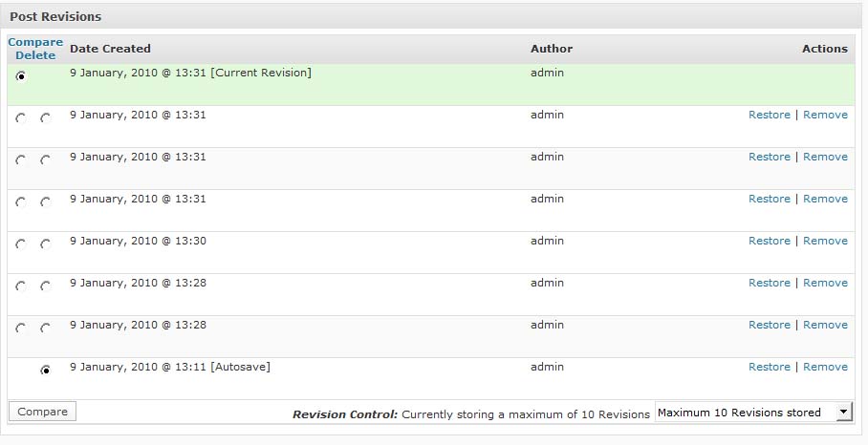Select right radio button of the 13:30 revision
The height and width of the screenshot is (445, 868).
click(45, 244)
